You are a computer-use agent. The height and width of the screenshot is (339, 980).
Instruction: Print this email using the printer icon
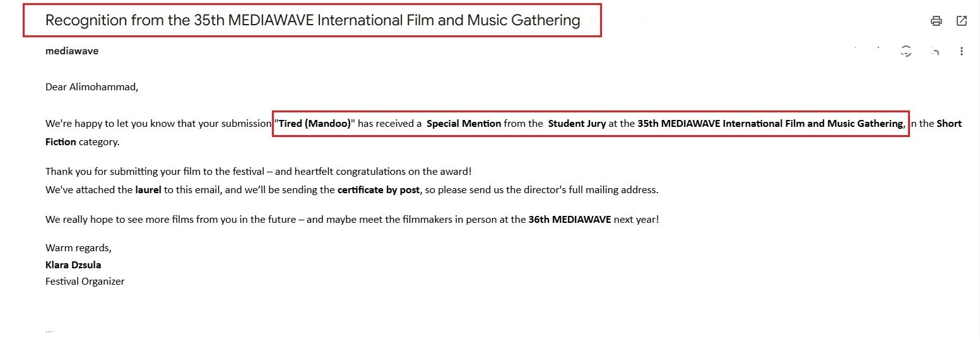tap(936, 21)
